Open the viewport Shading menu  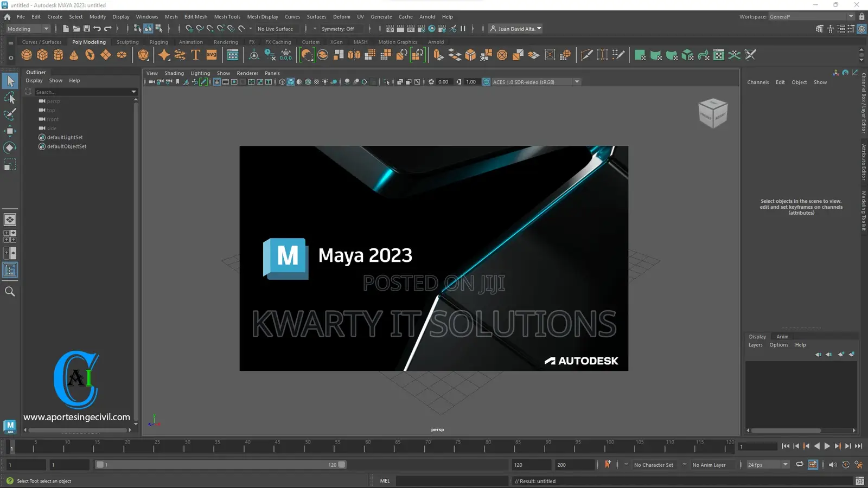coord(174,73)
